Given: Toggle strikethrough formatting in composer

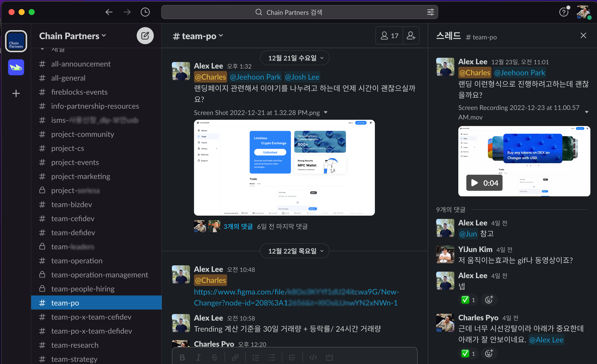Looking at the screenshot, I should coord(214,357).
